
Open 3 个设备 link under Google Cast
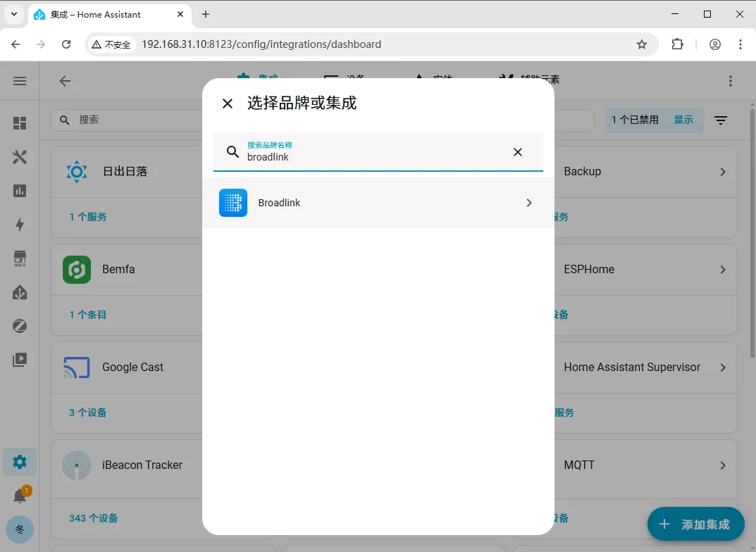point(88,413)
